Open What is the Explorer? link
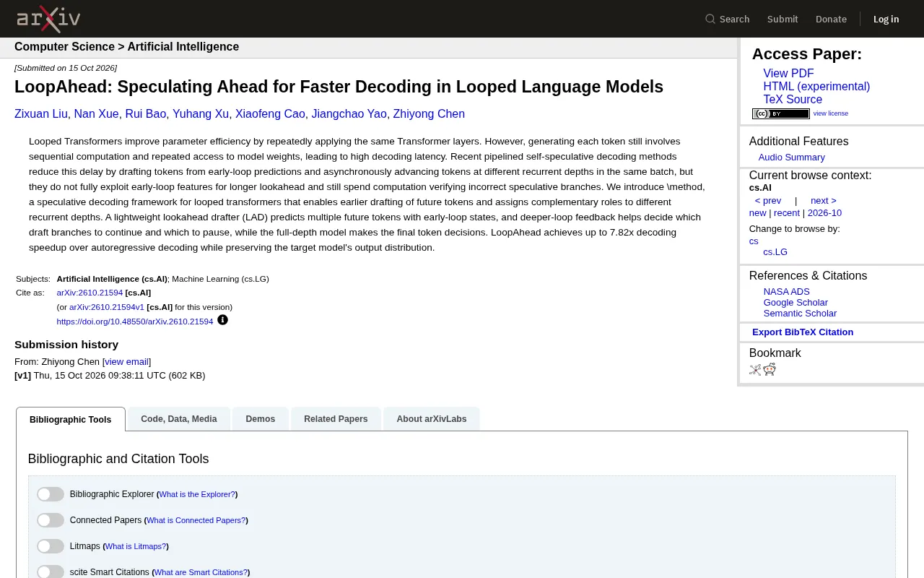The width and height of the screenshot is (924, 578). (197, 494)
